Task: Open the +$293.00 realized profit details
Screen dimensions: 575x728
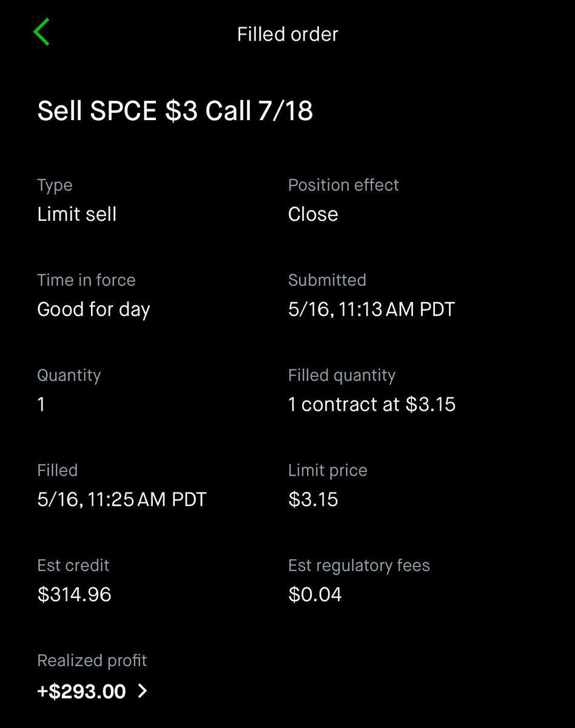Action: coord(81,691)
